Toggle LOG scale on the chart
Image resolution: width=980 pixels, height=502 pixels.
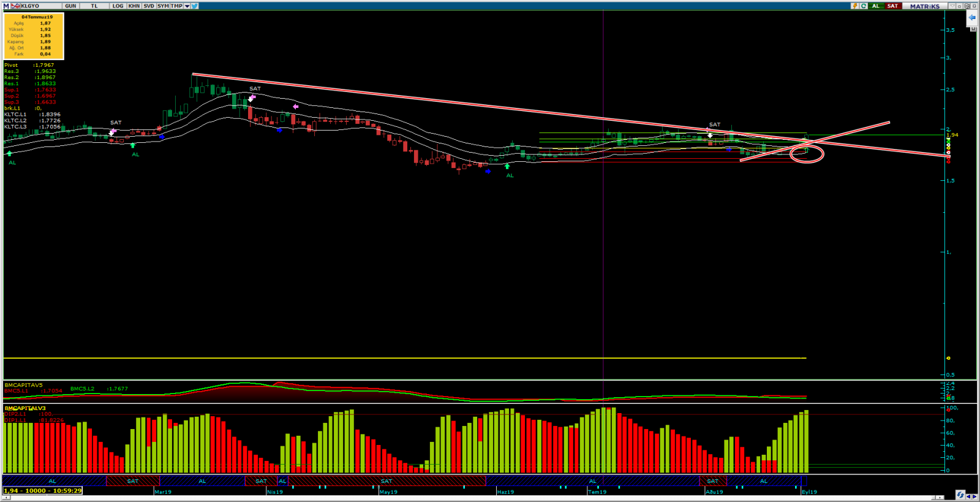(x=118, y=6)
